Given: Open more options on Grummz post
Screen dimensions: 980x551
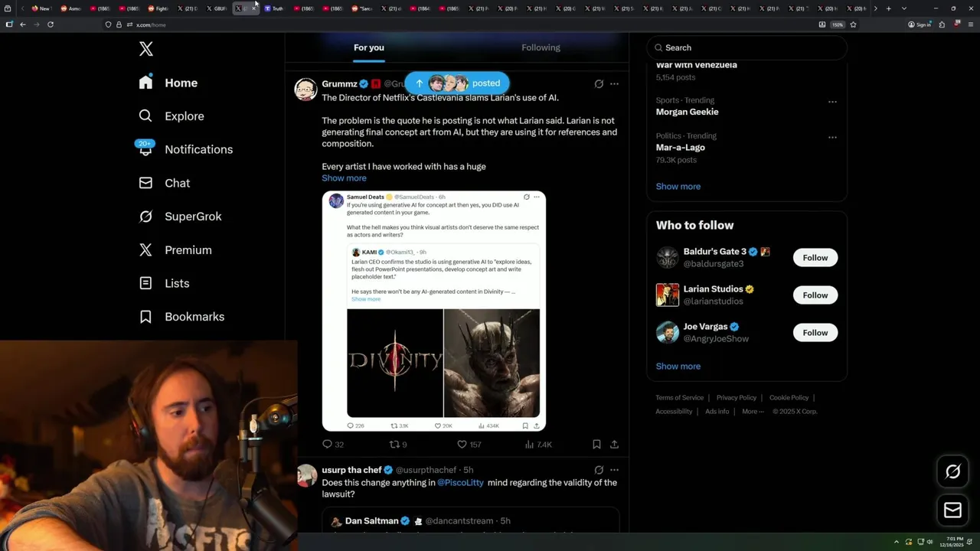Looking at the screenshot, I should tap(614, 84).
